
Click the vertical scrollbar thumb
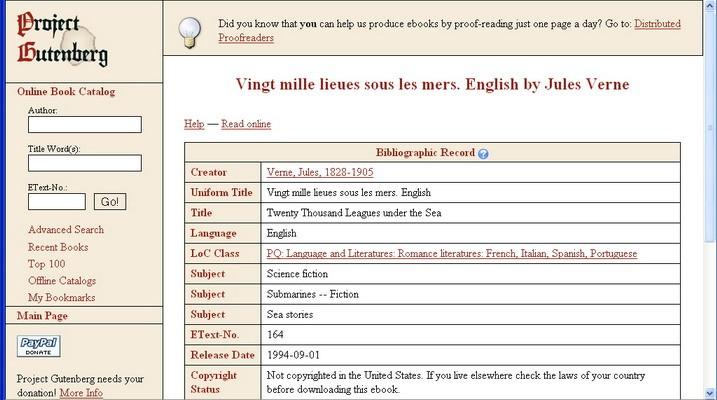tap(710, 127)
